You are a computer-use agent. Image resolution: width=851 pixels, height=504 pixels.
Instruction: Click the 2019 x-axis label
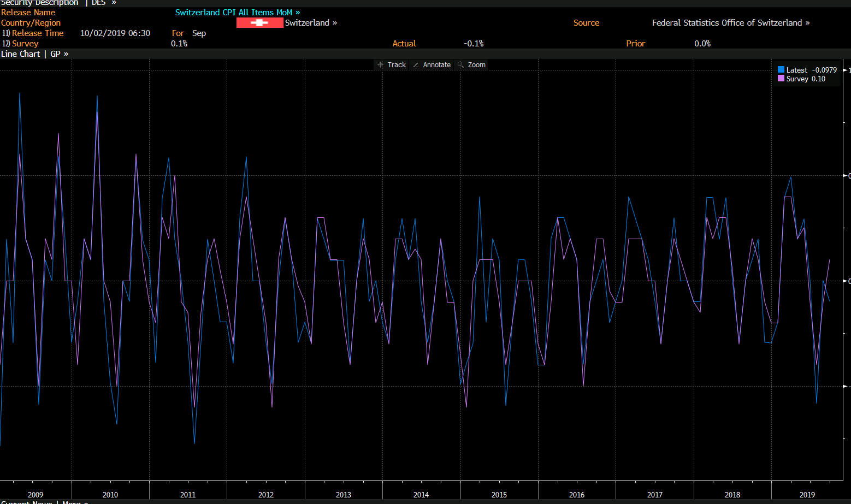[x=807, y=494]
